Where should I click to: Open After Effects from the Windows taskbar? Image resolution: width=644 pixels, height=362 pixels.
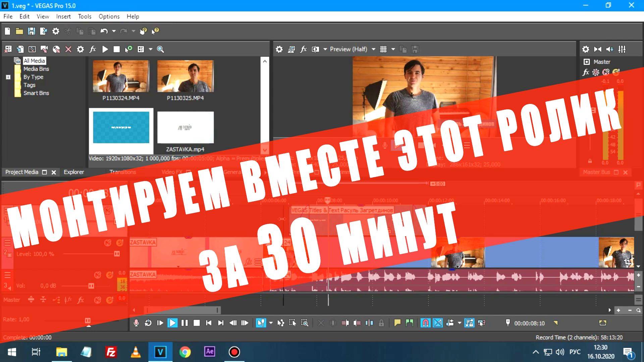point(210,352)
